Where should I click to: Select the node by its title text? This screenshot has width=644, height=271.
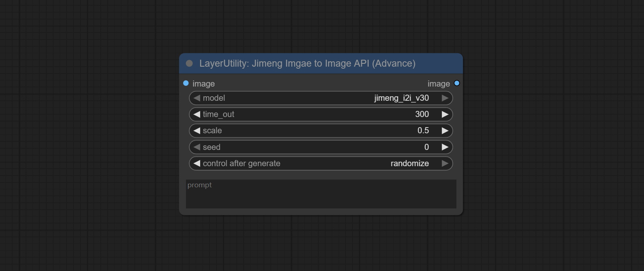(307, 63)
